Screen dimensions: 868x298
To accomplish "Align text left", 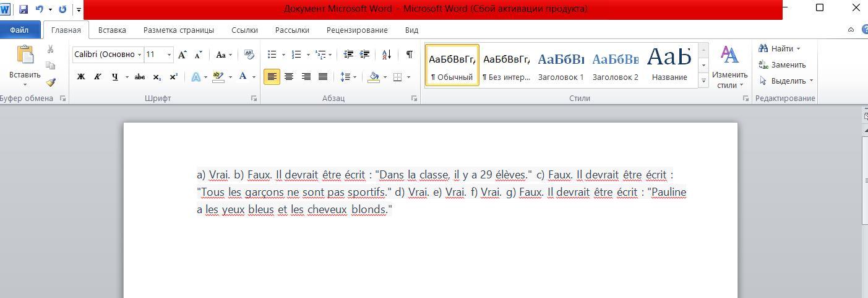I will click(x=272, y=77).
